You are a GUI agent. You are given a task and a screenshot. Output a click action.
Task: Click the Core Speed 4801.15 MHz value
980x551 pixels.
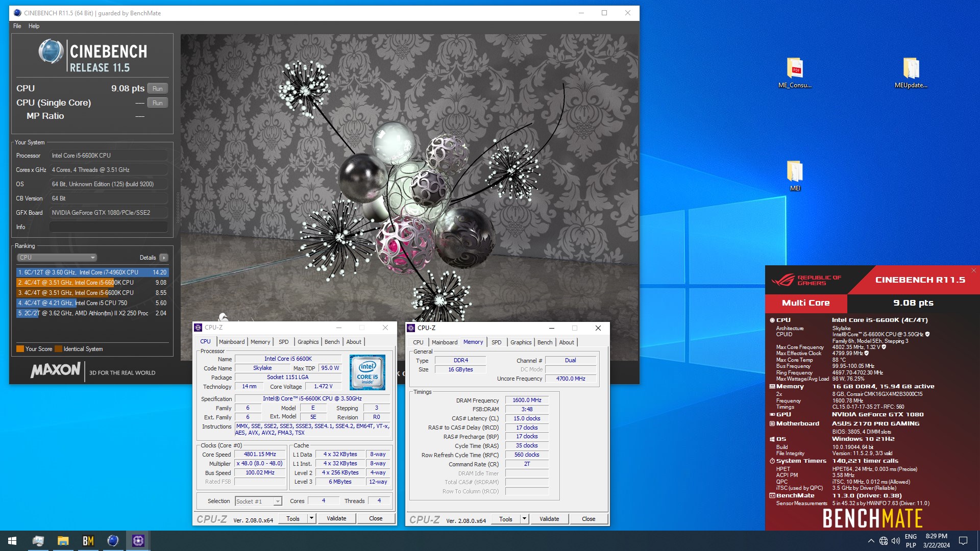coord(260,455)
